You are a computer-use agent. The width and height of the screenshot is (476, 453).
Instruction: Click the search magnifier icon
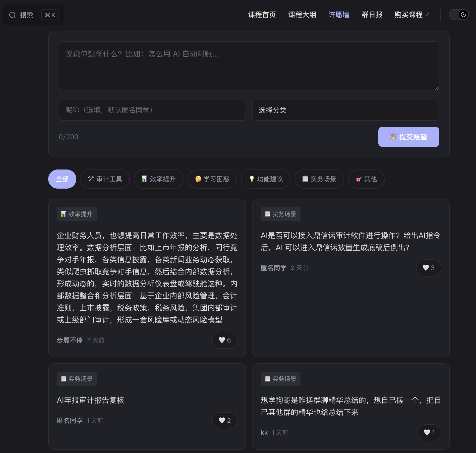click(13, 15)
